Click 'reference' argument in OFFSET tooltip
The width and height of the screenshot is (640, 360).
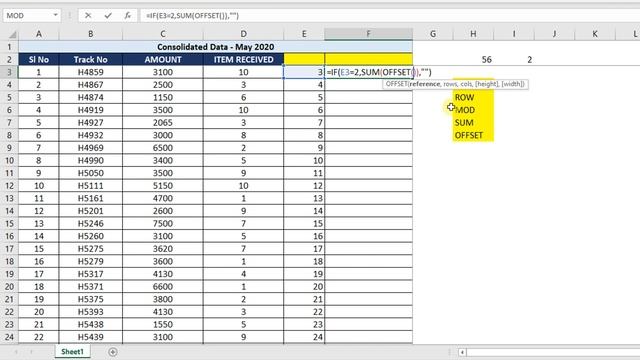pos(425,84)
